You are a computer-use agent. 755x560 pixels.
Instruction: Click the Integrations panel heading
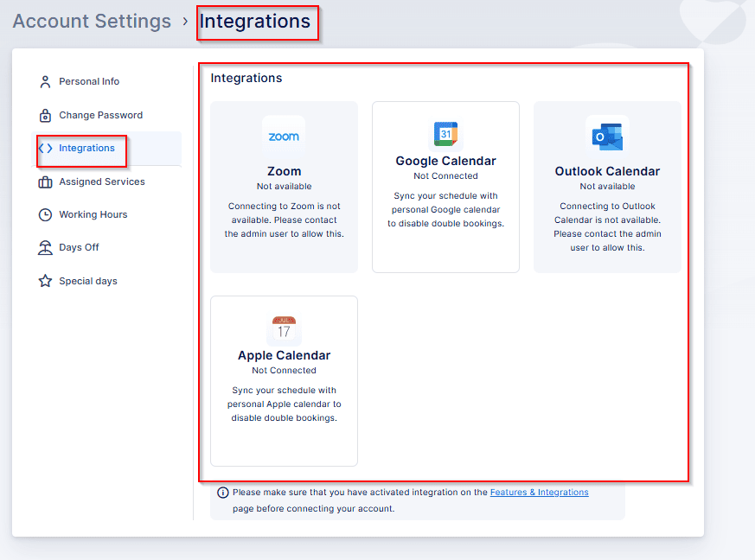click(x=246, y=79)
